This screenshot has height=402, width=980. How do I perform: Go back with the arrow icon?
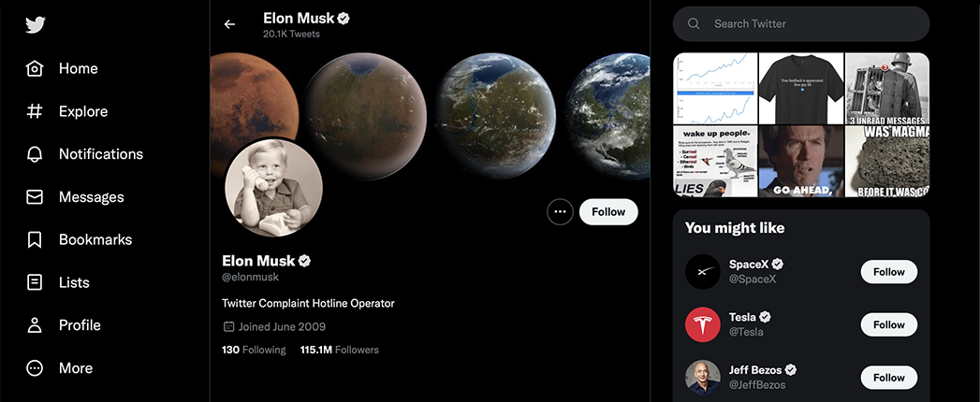click(229, 24)
